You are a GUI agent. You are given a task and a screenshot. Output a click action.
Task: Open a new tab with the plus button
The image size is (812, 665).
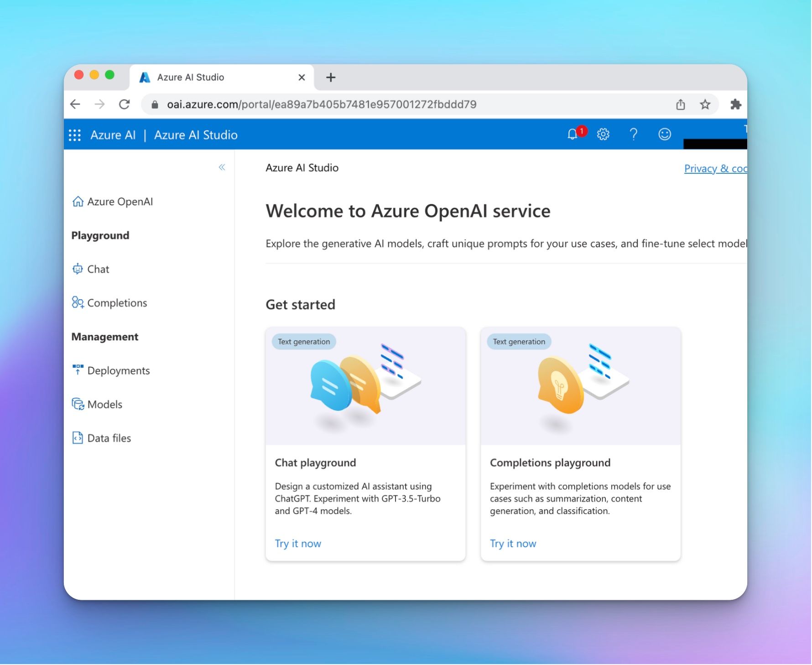click(331, 78)
